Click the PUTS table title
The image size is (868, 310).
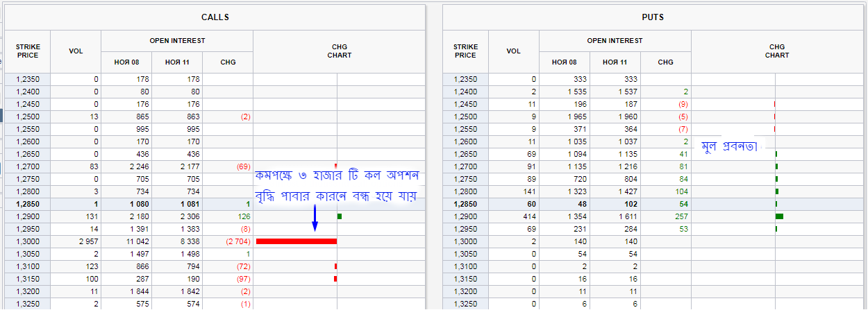click(x=653, y=17)
